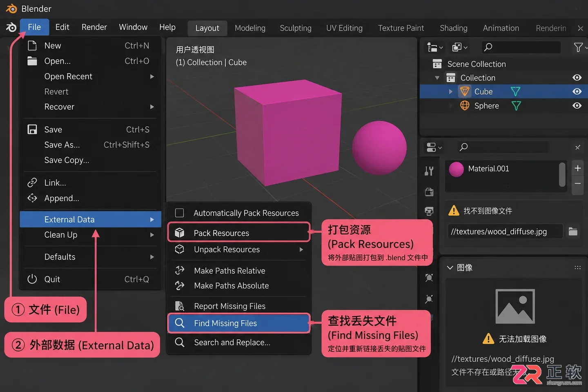Image resolution: width=588 pixels, height=392 pixels.
Task: Open the properties editor type dropdown
Action: pos(434,147)
